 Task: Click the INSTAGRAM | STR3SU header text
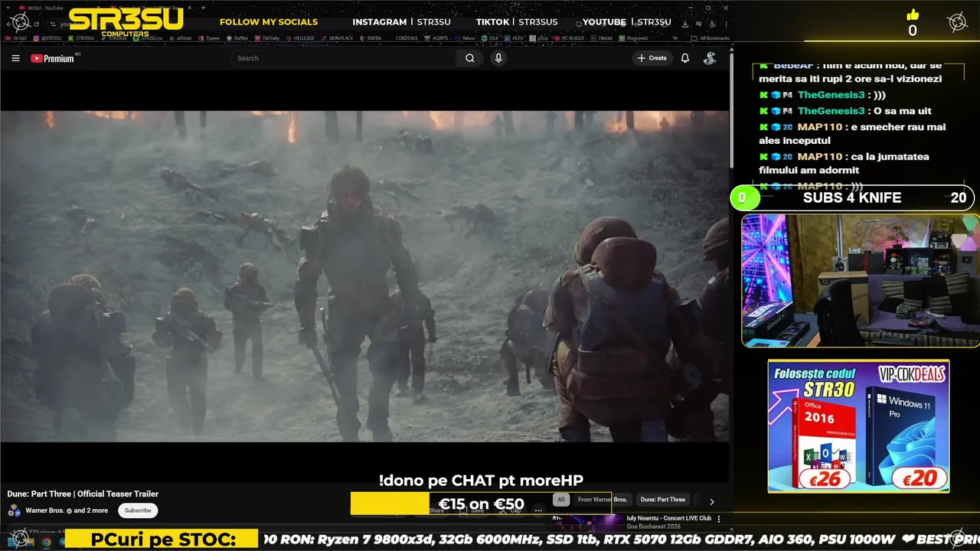click(401, 22)
